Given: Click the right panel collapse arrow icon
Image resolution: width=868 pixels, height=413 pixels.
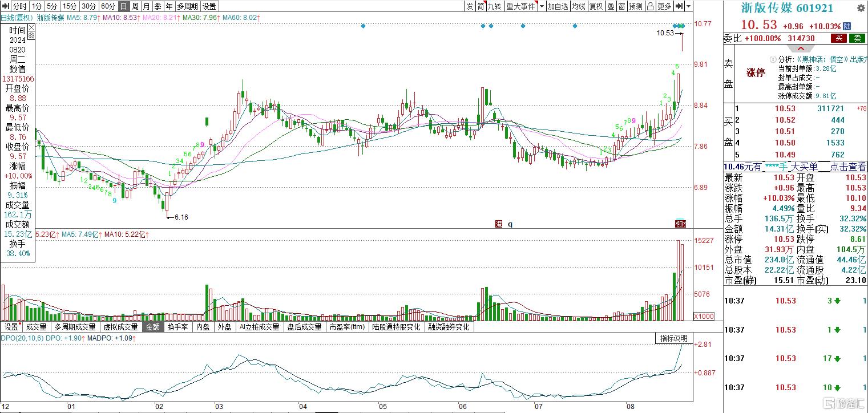Looking at the screenshot, I should click(679, 6).
